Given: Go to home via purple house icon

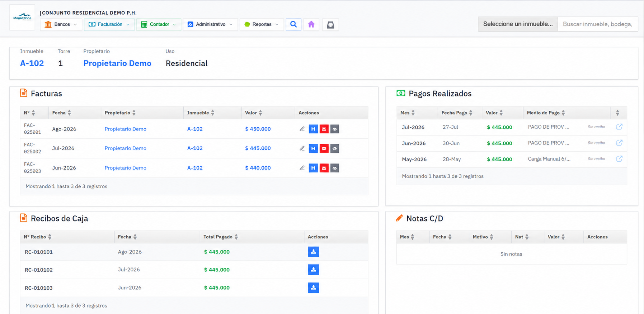Looking at the screenshot, I should click(311, 24).
